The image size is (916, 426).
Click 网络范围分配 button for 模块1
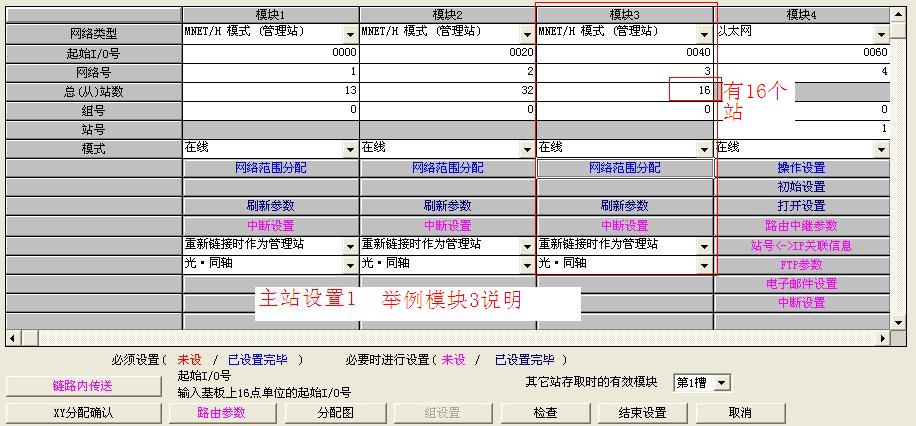[270, 168]
